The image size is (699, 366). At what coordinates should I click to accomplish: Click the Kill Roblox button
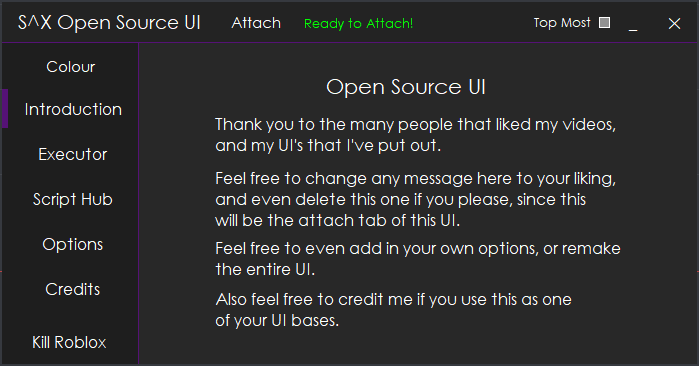(x=69, y=342)
